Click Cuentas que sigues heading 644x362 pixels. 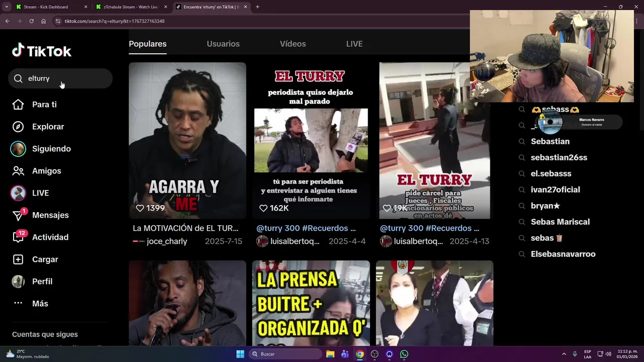coord(45,334)
